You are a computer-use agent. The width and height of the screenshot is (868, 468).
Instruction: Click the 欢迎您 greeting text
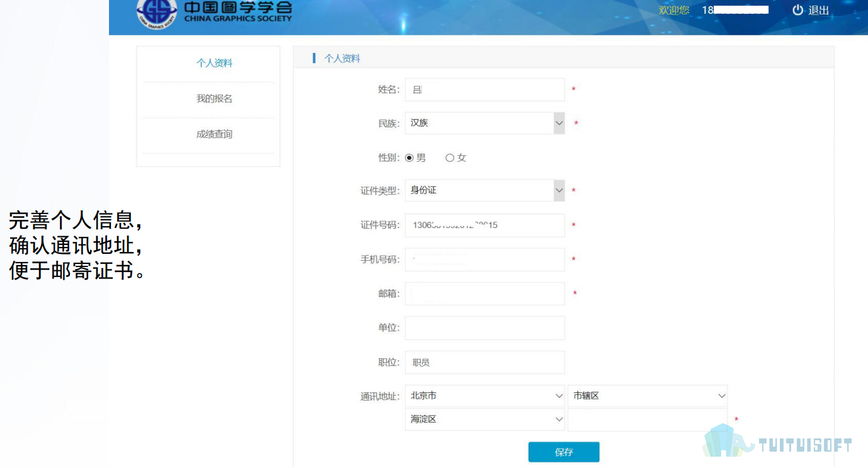click(674, 10)
